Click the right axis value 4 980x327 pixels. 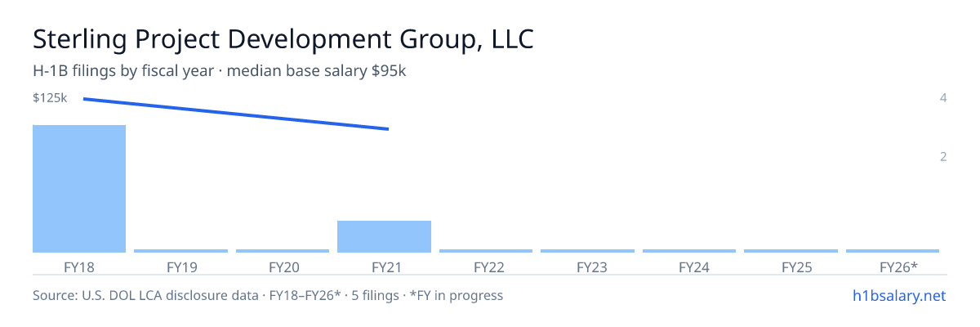(x=943, y=98)
